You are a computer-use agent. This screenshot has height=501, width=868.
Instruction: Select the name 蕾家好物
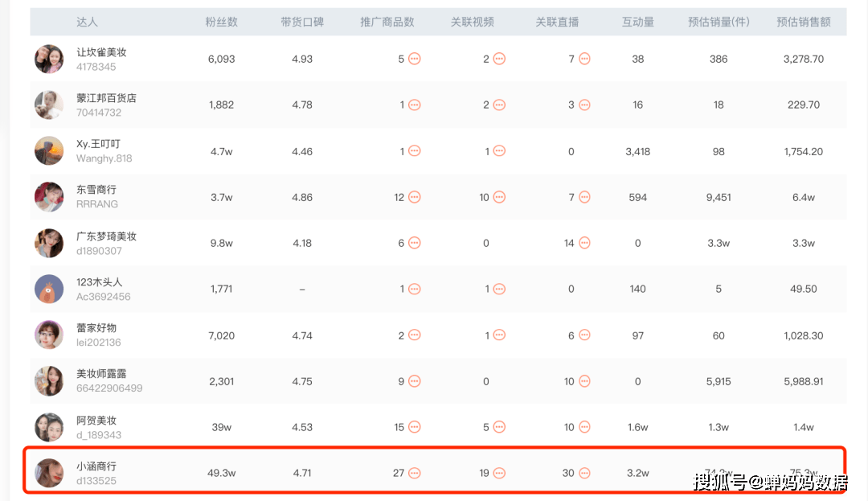[x=96, y=328]
